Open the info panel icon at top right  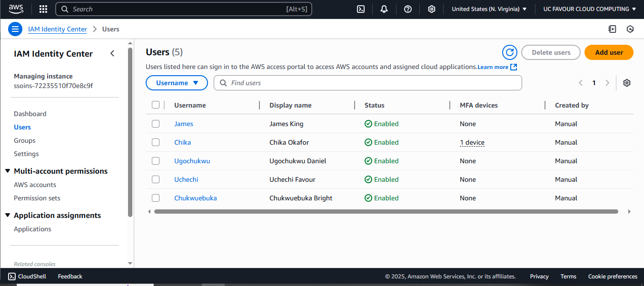click(612, 29)
